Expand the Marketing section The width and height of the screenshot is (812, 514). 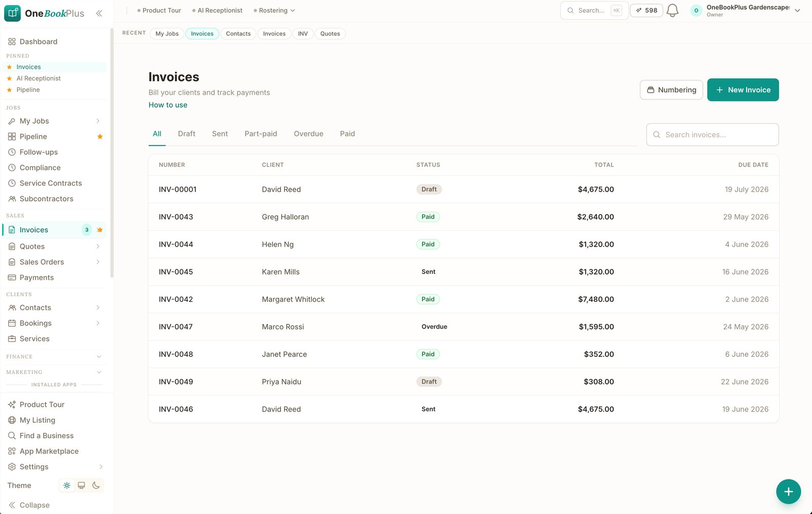point(54,372)
